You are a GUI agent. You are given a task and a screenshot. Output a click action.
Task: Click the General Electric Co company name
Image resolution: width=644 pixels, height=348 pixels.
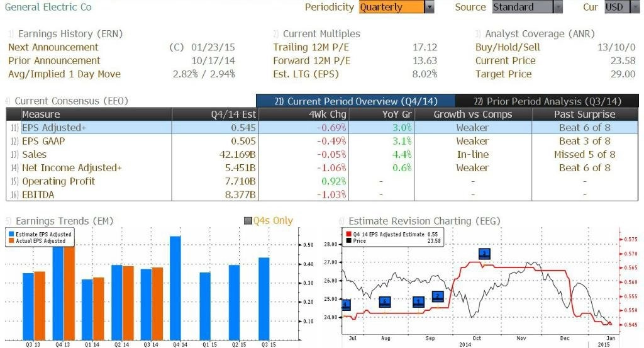(48, 7)
